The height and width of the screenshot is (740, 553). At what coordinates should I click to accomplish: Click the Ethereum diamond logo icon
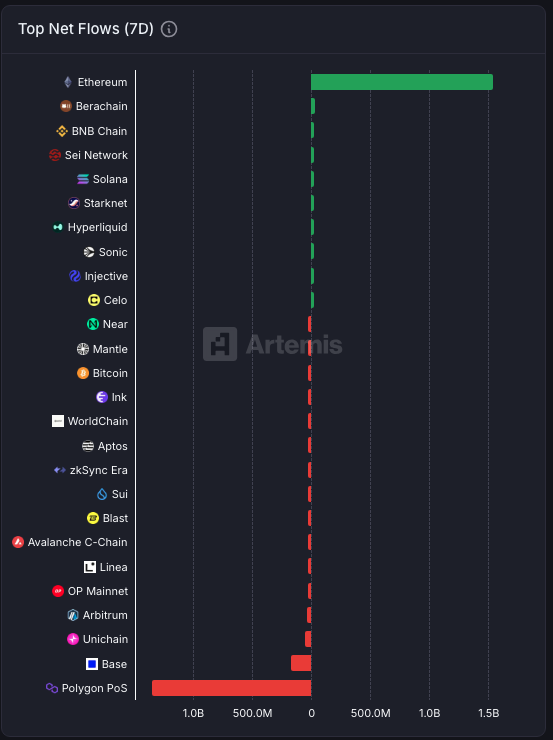click(68, 82)
